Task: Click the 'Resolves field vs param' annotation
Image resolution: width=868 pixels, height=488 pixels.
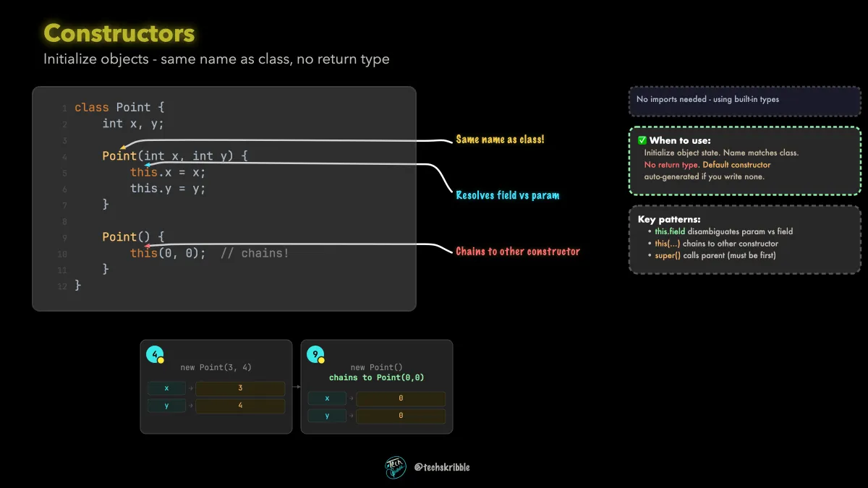Action: tap(508, 195)
